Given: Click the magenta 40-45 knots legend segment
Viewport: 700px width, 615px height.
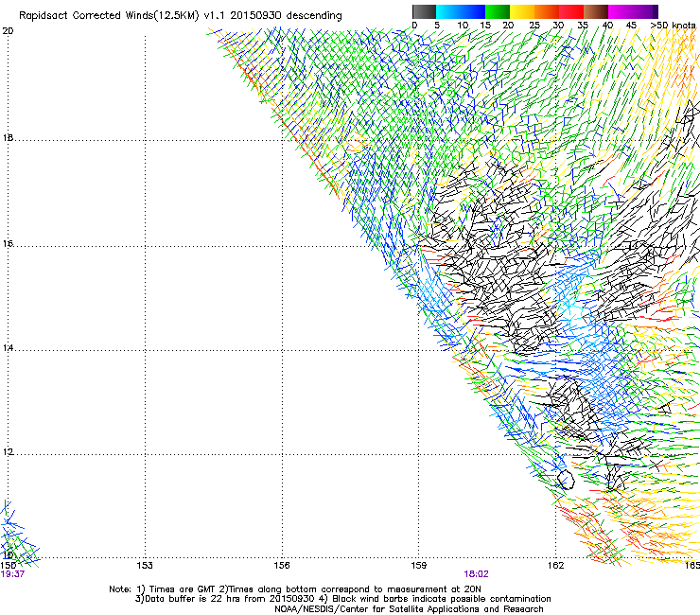Looking at the screenshot, I should 621,11.
